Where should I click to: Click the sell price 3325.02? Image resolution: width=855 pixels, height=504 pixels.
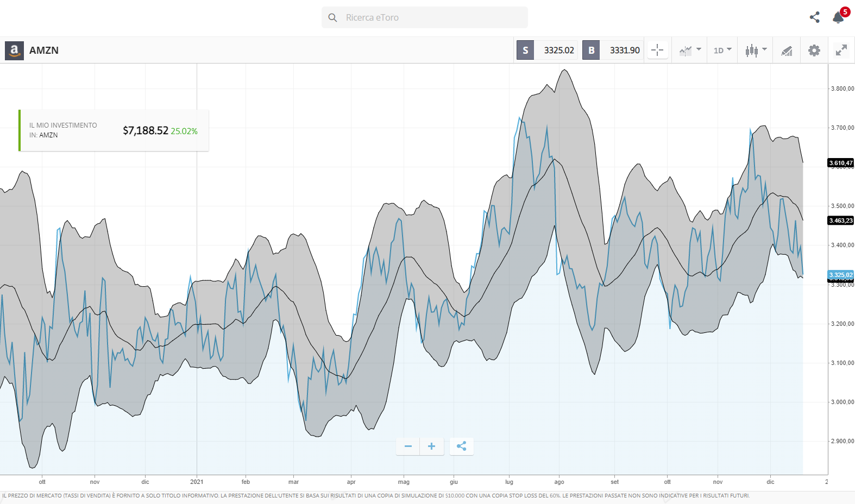[559, 51]
